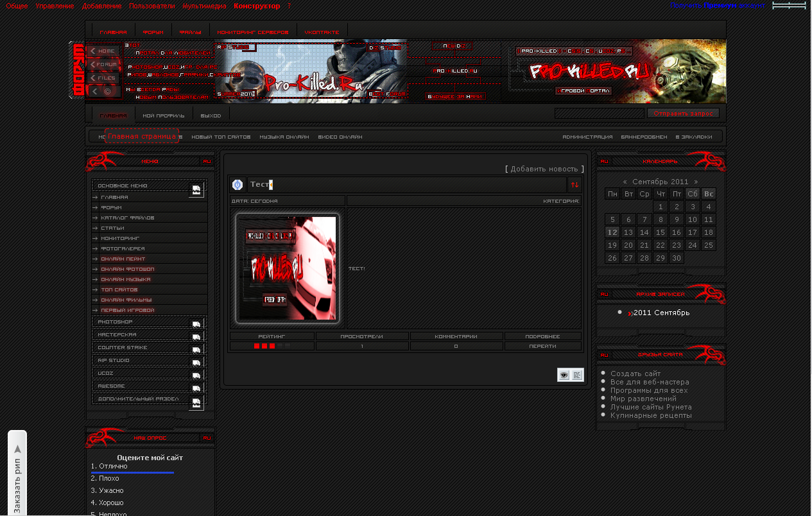This screenshot has width=812, height=516.
Task: Click the eye view-mode icon below the news
Action: pos(564,375)
